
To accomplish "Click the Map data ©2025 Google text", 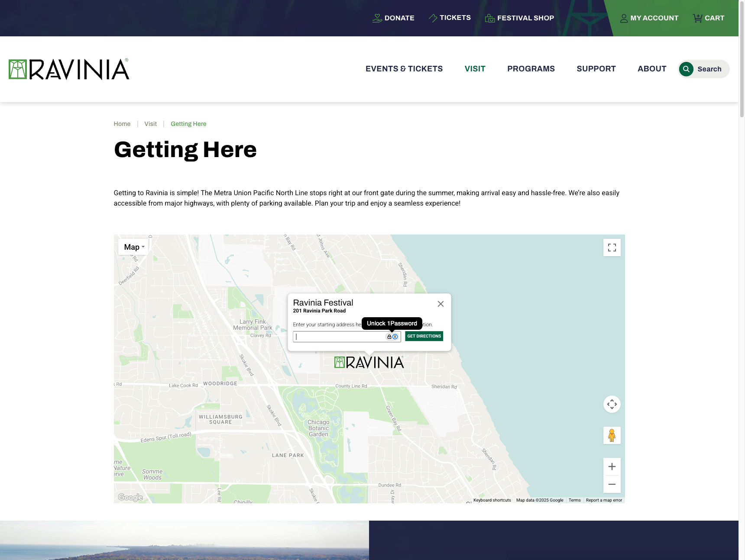I will 540,500.
